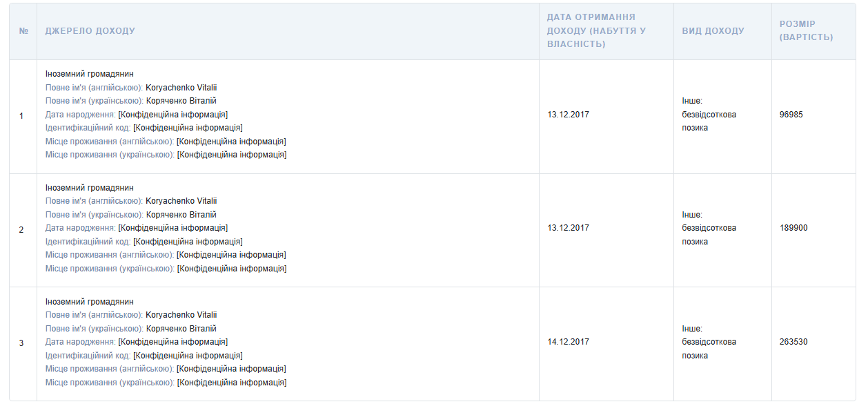Viewport: 868px width, 413px height.
Task: Click the "Інше: безвідсоткова позика" cell in row 3
Action: [x=709, y=342]
